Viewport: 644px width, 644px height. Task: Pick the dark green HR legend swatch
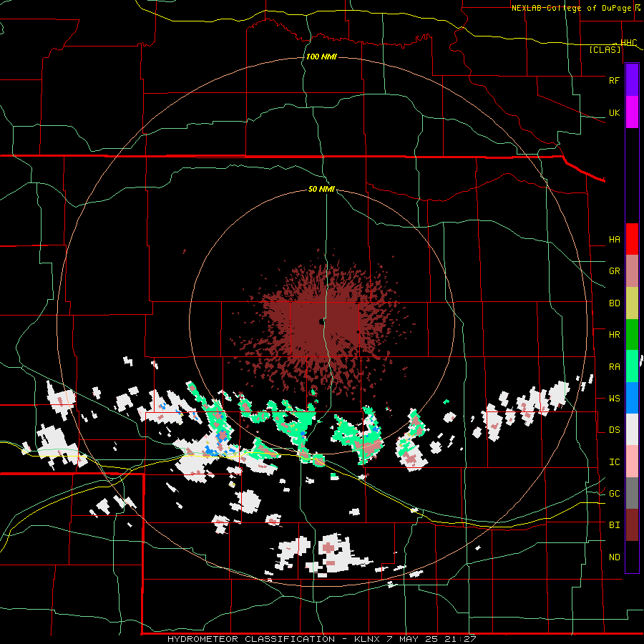[632, 335]
